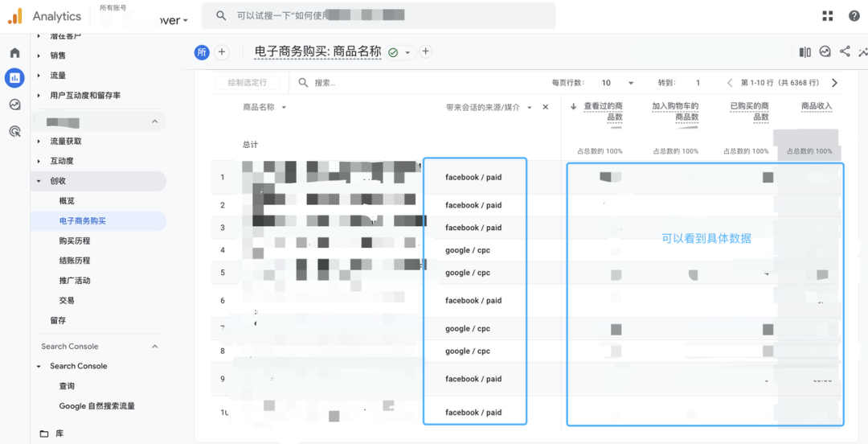Screen dimensions: 868x444
Task: Share this report
Action: tap(845, 51)
